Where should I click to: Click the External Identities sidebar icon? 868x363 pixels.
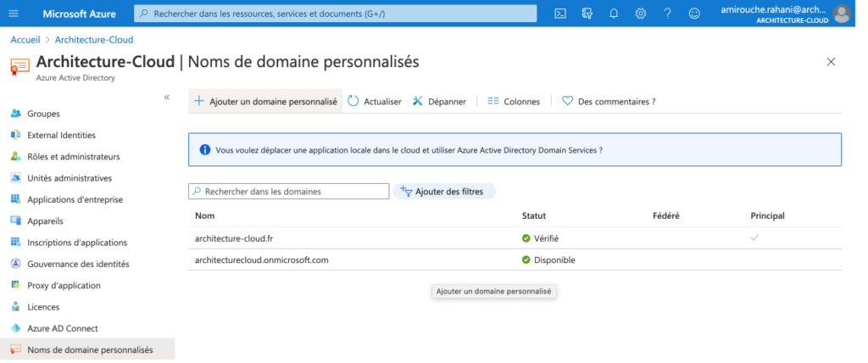[16, 135]
